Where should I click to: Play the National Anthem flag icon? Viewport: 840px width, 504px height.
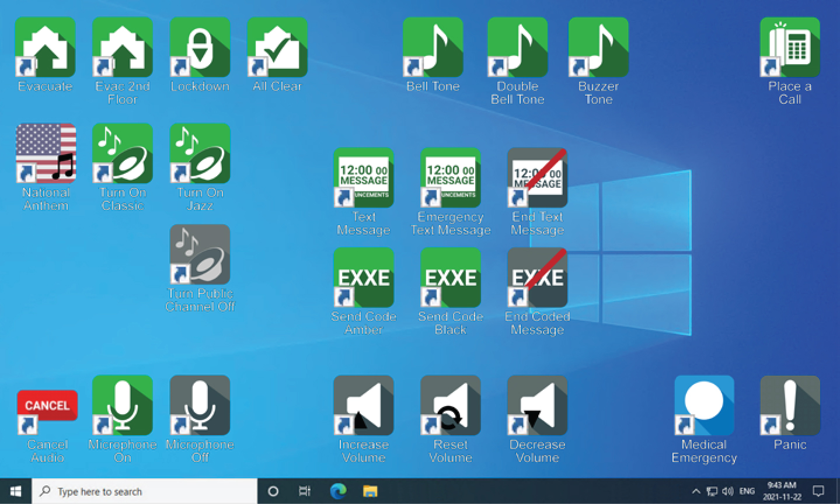click(x=46, y=153)
